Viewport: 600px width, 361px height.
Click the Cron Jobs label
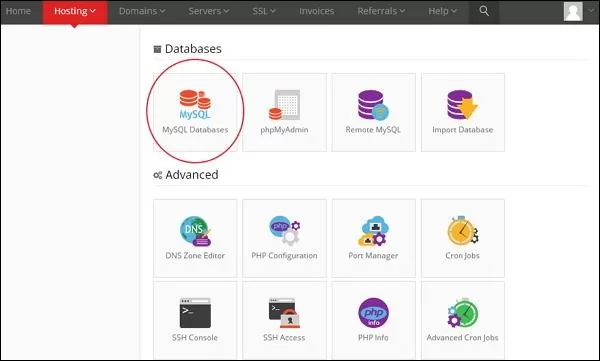click(x=463, y=255)
